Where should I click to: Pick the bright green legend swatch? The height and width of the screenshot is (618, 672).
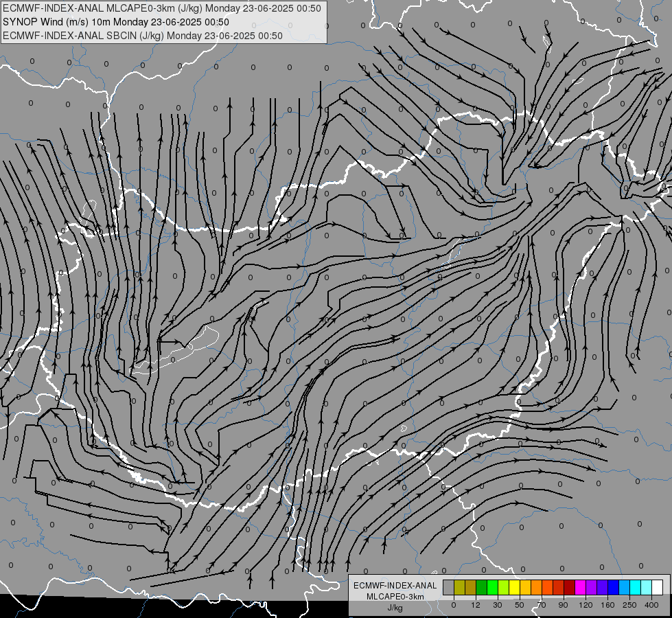(492, 587)
